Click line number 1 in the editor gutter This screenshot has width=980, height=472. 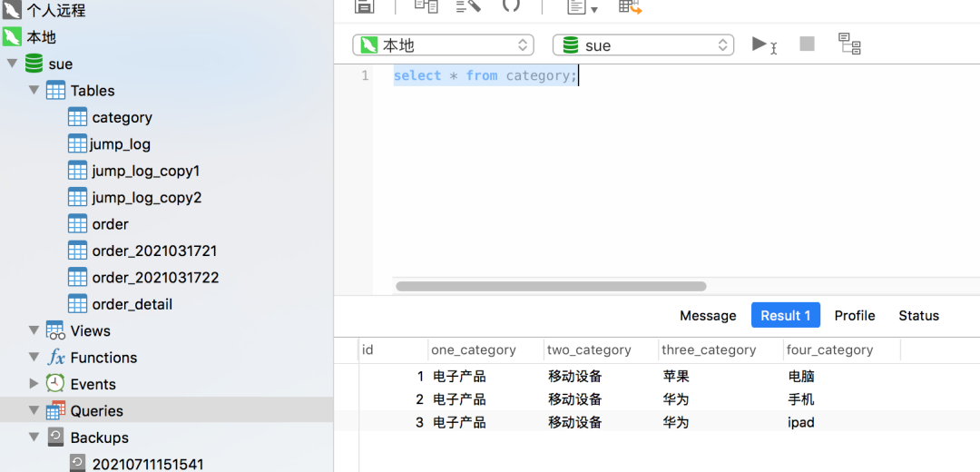[x=365, y=75]
